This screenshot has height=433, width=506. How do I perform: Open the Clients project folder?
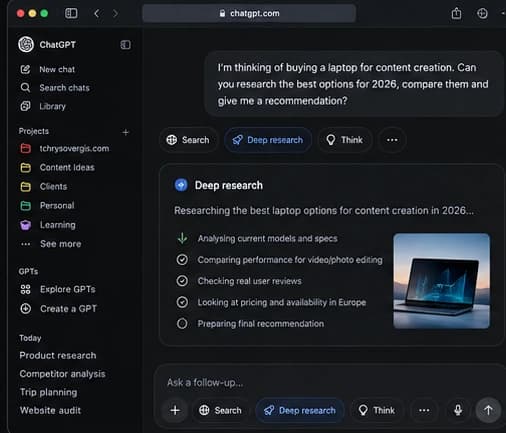coord(44,186)
